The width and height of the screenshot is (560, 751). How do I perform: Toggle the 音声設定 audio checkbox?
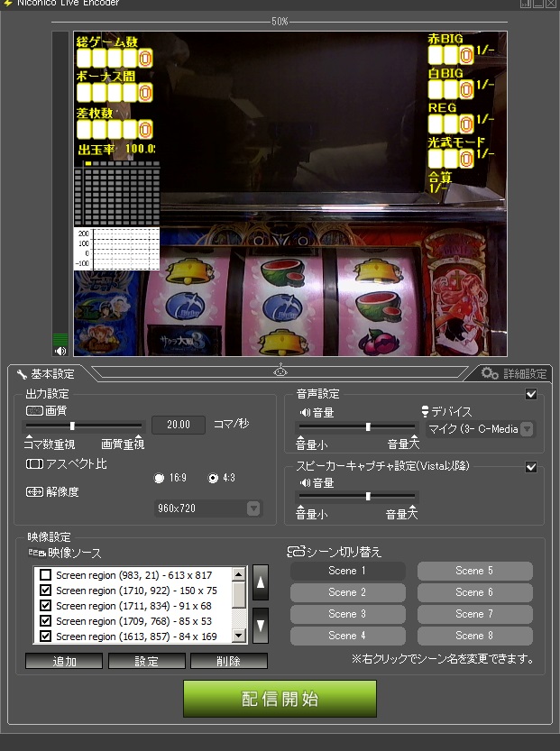tap(531, 394)
